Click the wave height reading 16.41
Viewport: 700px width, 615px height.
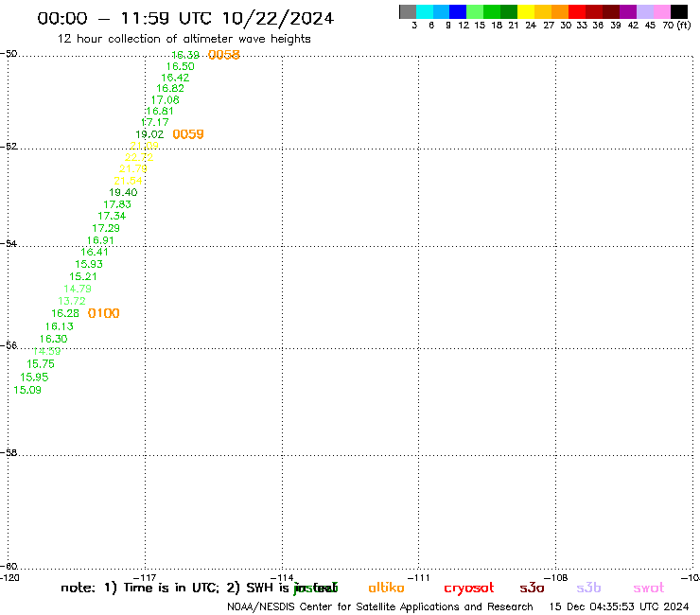point(95,252)
